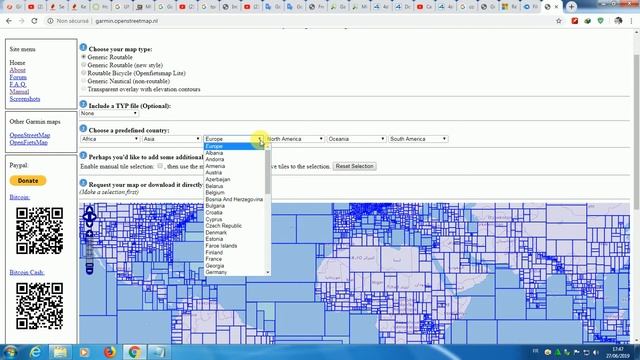
Task: Open the OpenFietsMap link
Action: click(x=29, y=142)
